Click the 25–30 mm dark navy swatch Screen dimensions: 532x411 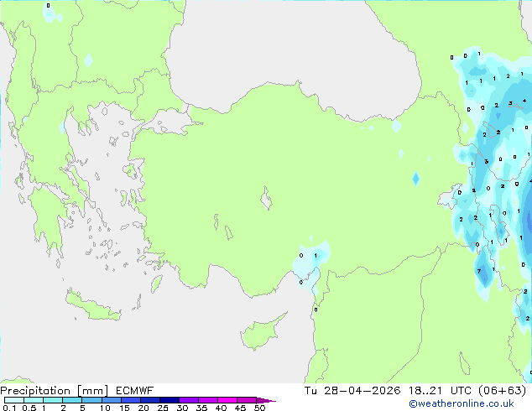pos(169,400)
